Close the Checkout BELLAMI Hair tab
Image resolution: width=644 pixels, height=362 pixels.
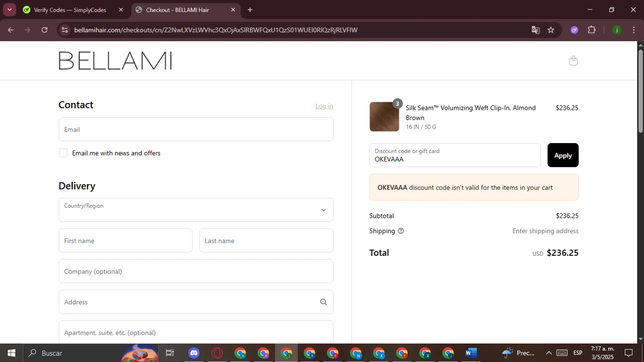[x=233, y=9]
